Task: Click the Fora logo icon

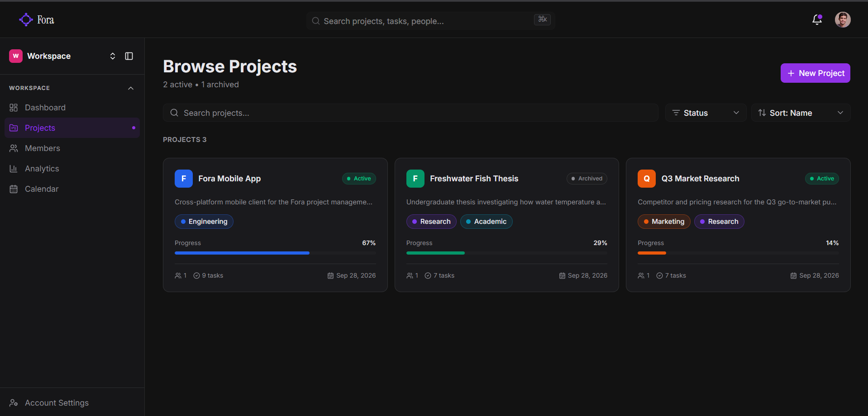Action: click(x=26, y=19)
